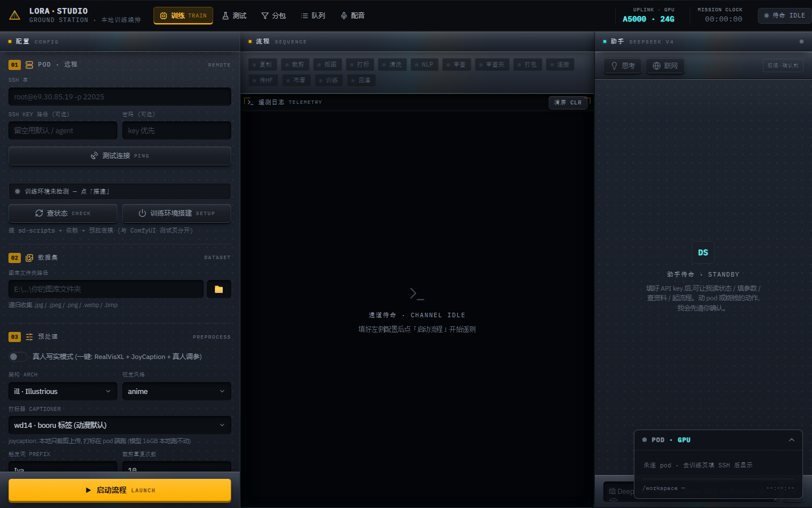Screen dimensions: 812x508
Task: Click the DS assistant logo
Action: [703, 252]
